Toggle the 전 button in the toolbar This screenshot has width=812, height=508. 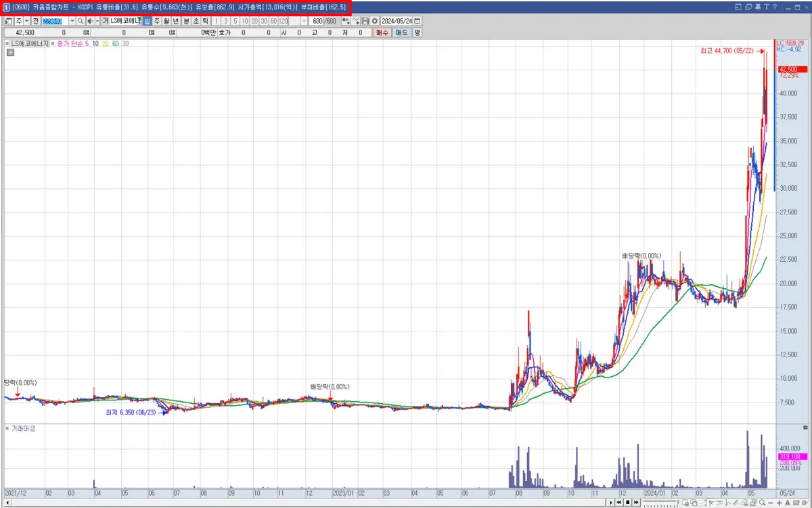coord(36,21)
